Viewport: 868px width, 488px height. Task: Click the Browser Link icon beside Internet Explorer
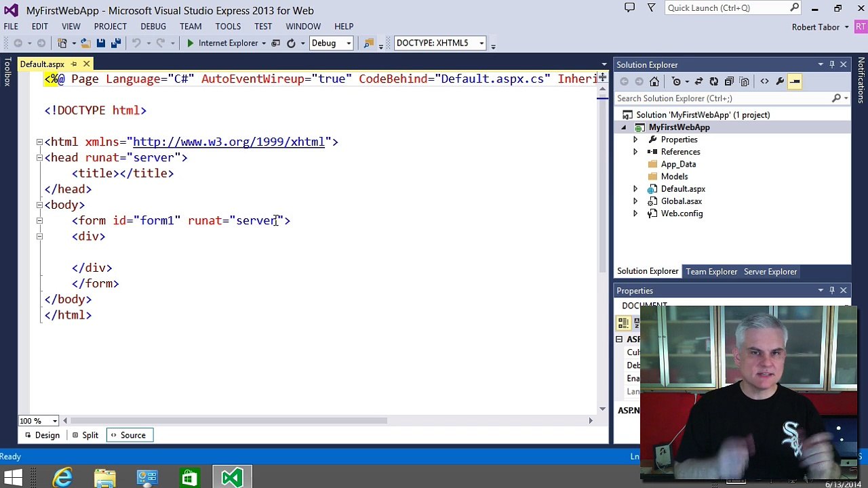coord(276,43)
